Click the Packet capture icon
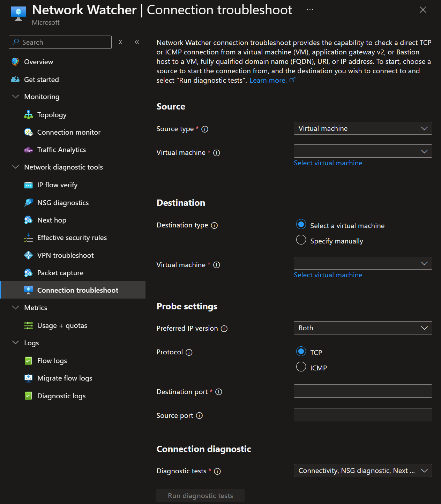Screen dimensions: 441x504 pyautogui.click(x=28, y=273)
